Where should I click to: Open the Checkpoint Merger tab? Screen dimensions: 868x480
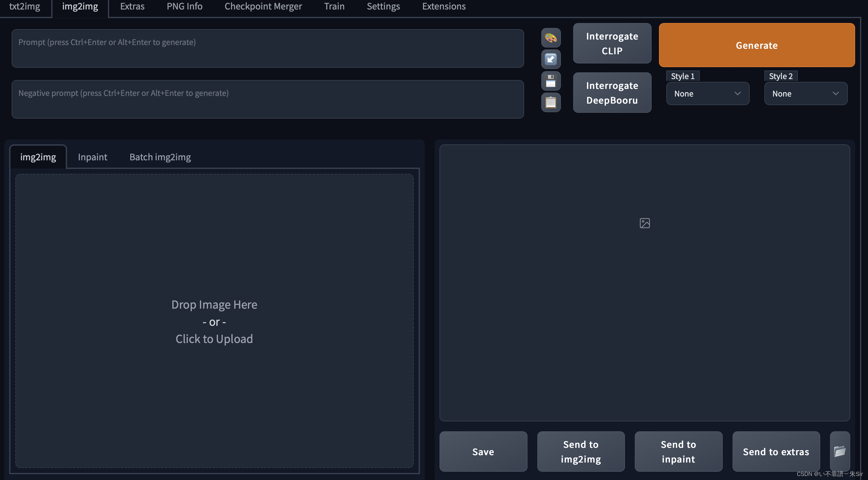pyautogui.click(x=263, y=6)
